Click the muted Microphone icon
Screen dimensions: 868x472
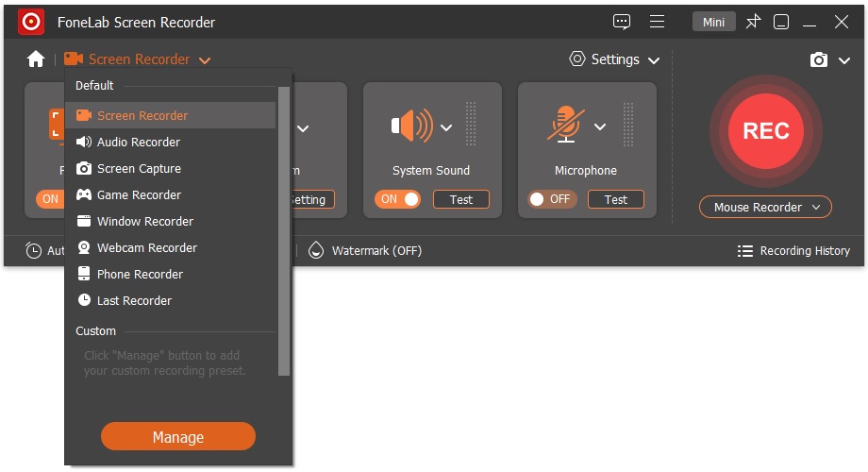[566, 124]
